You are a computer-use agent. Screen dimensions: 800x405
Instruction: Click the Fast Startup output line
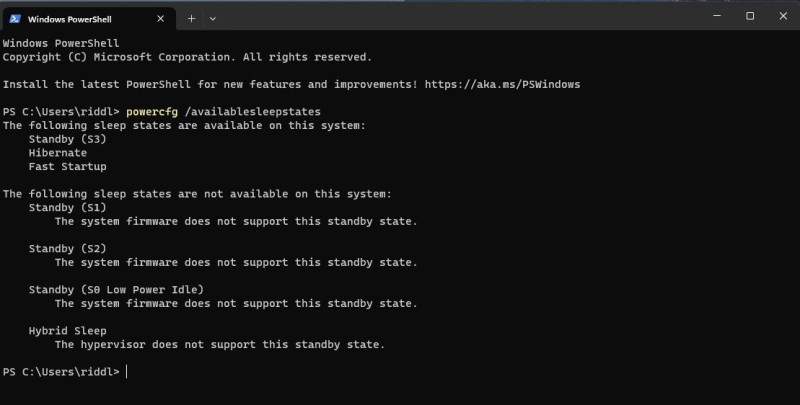pos(67,167)
